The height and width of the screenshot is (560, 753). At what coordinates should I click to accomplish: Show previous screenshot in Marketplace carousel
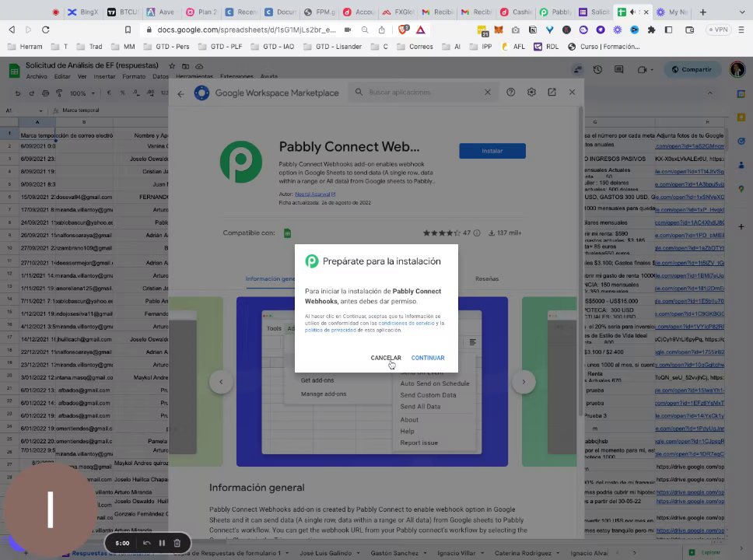tap(221, 382)
